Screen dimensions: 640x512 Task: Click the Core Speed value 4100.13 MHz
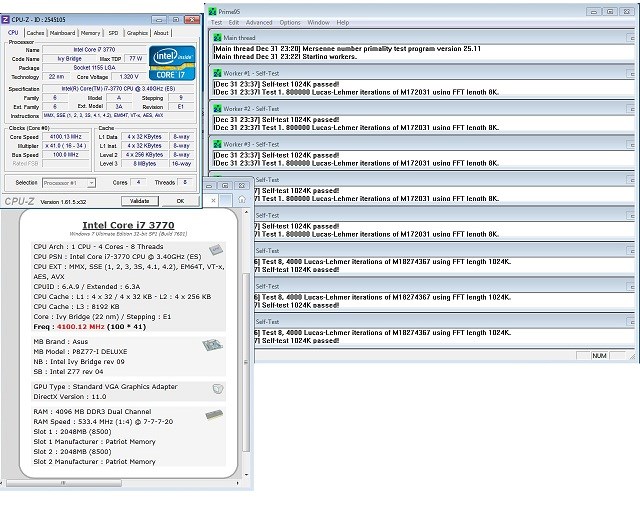(x=66, y=137)
